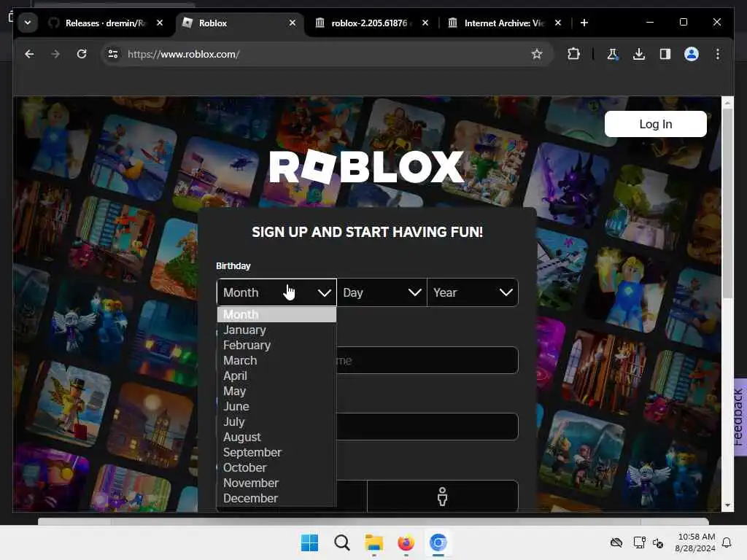
Task: Select October from the month list
Action: coord(276,467)
